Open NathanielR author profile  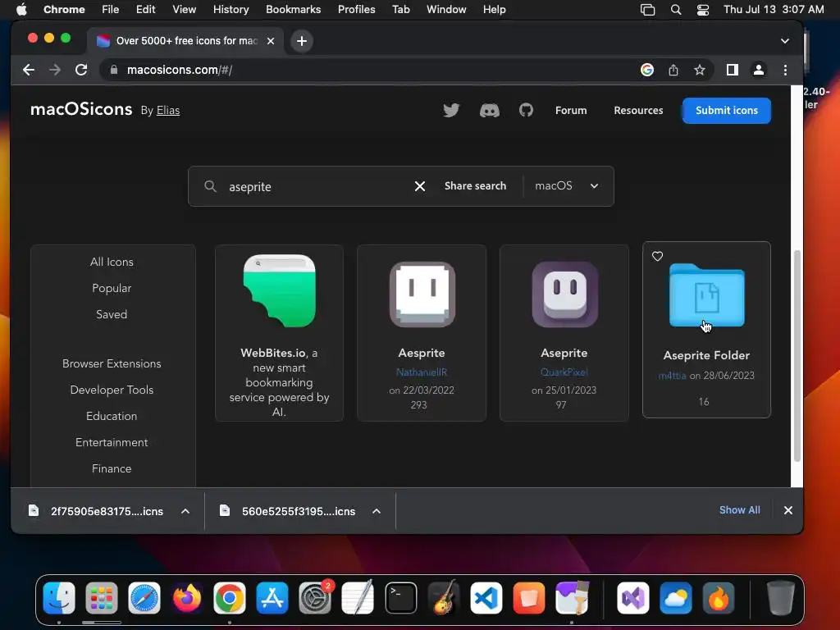pos(422,372)
